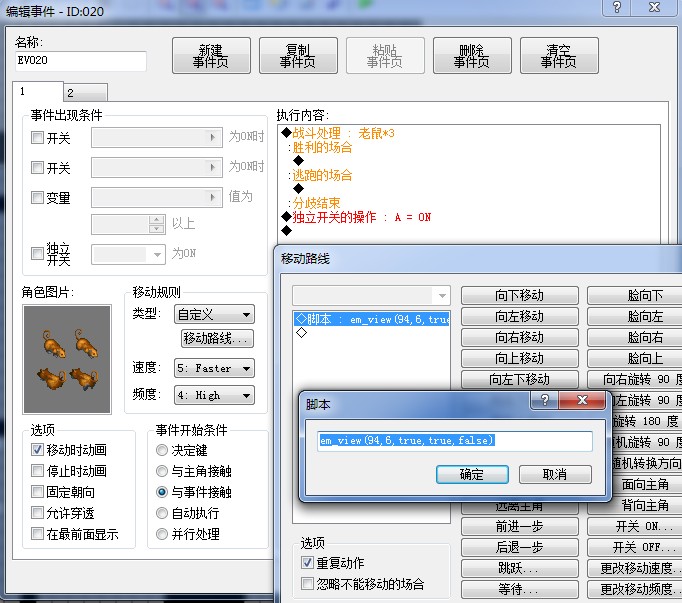Open the variable selector arrow
This screenshot has width=682, height=603.
(x=213, y=198)
